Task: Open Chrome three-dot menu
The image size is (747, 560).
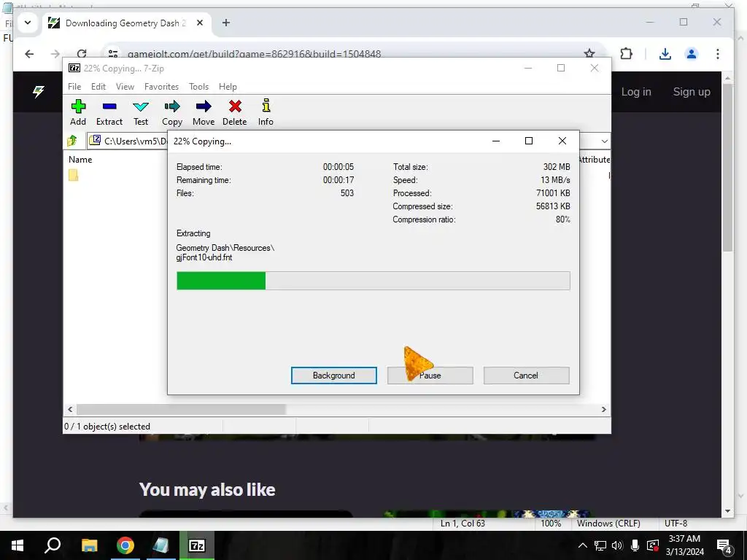Action: pos(718,54)
